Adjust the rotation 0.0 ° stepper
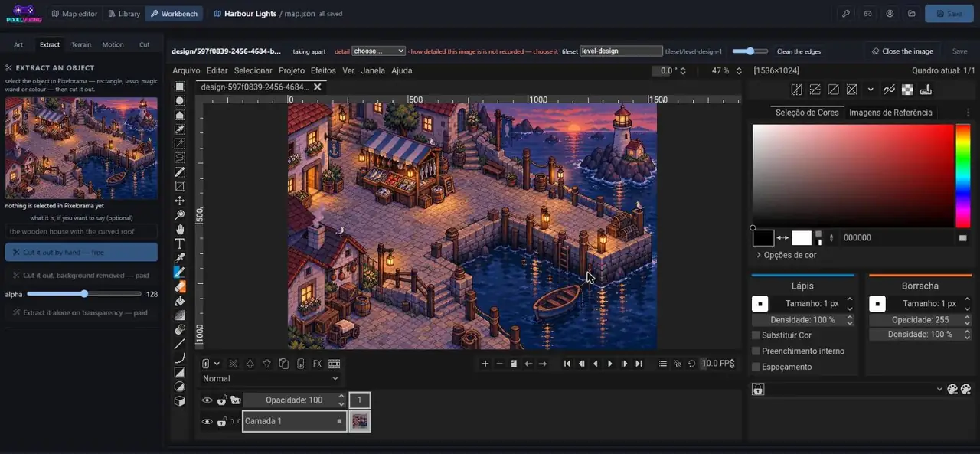The width and height of the screenshot is (980, 454). tap(683, 70)
